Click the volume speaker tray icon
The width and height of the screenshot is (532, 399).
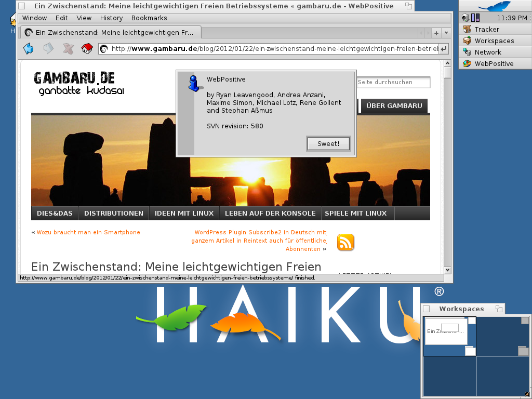coord(465,18)
